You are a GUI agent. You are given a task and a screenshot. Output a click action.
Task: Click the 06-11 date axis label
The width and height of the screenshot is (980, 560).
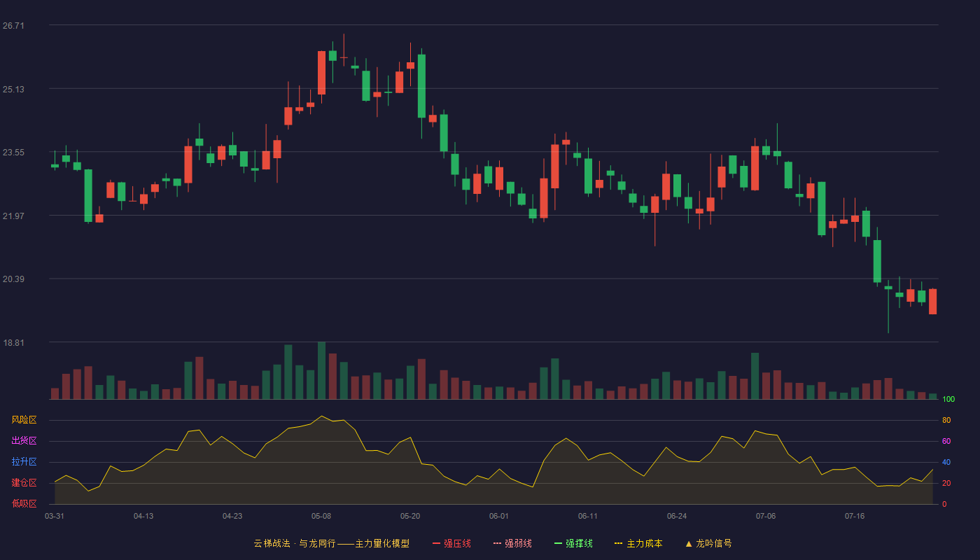(x=588, y=516)
